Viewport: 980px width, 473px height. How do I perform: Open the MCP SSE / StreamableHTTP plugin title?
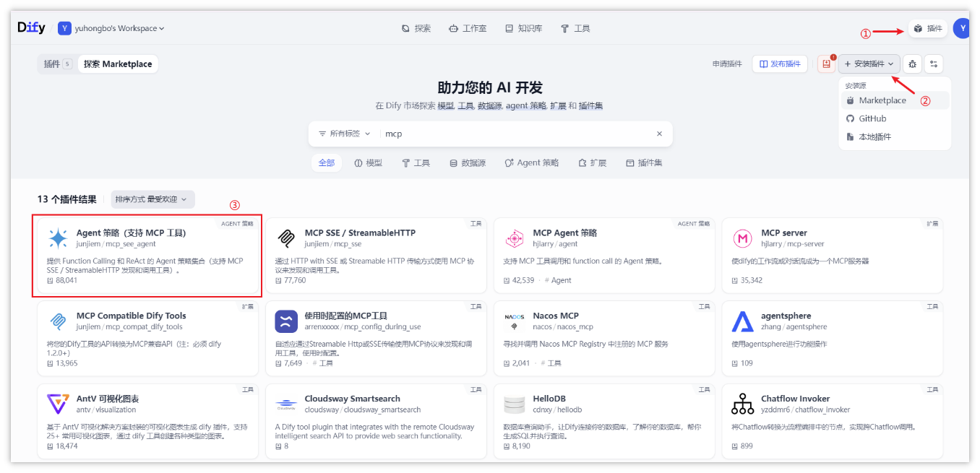[x=360, y=233]
